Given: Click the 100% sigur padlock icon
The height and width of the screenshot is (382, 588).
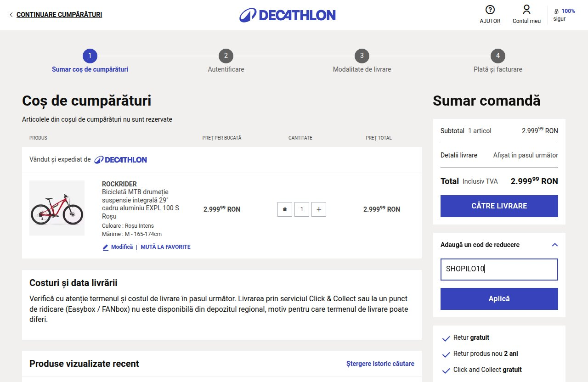Looking at the screenshot, I should point(556,11).
